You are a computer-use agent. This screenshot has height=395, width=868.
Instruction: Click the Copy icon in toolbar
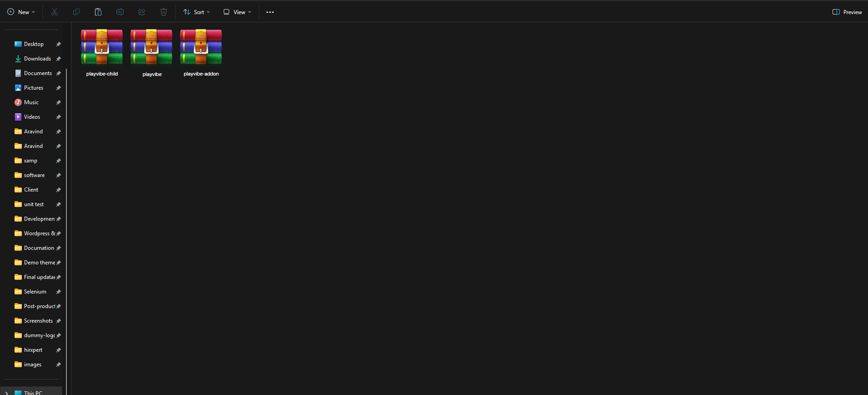point(76,12)
